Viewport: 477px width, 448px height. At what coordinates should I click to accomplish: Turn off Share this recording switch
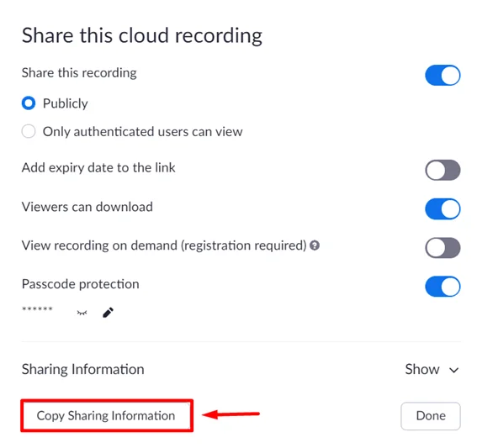tap(443, 75)
